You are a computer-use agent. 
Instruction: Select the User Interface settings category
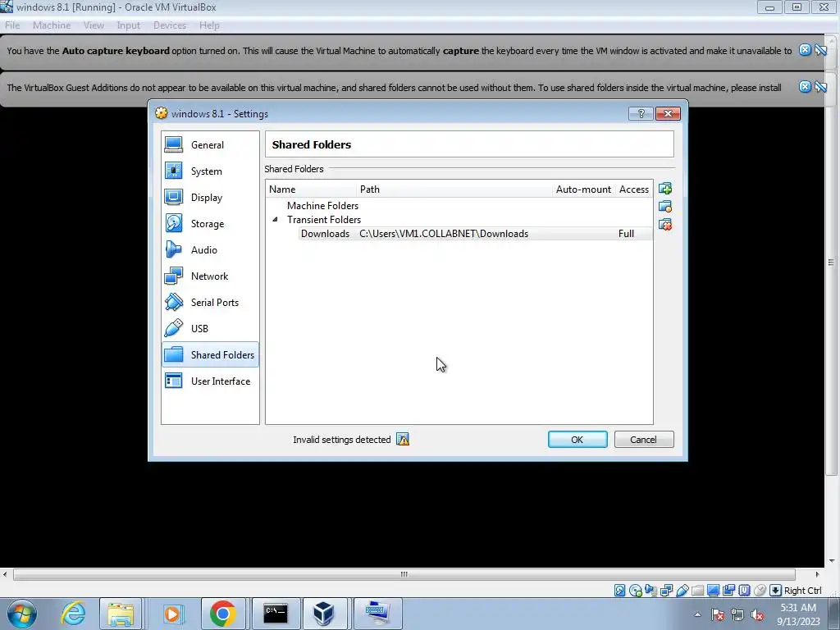[x=210, y=381]
